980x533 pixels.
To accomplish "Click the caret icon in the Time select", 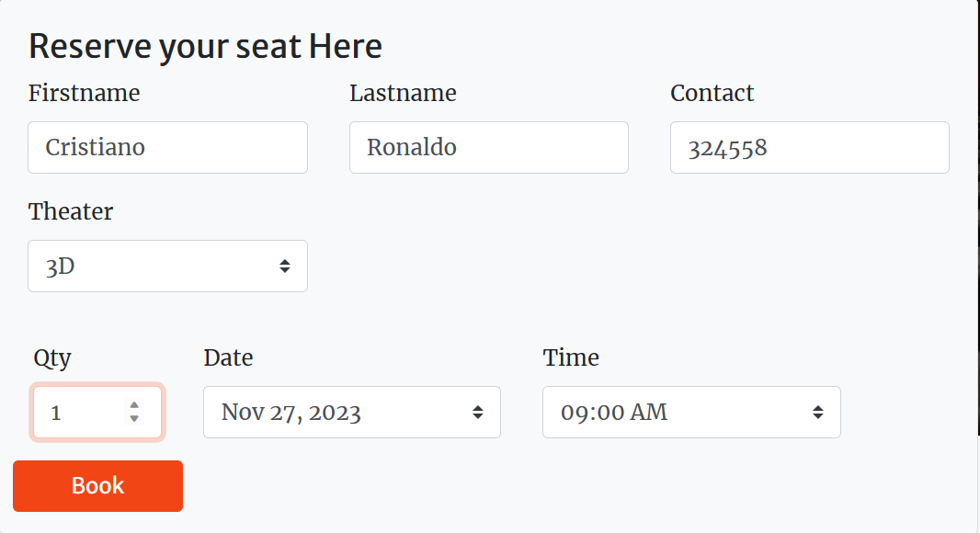I will tap(817, 413).
